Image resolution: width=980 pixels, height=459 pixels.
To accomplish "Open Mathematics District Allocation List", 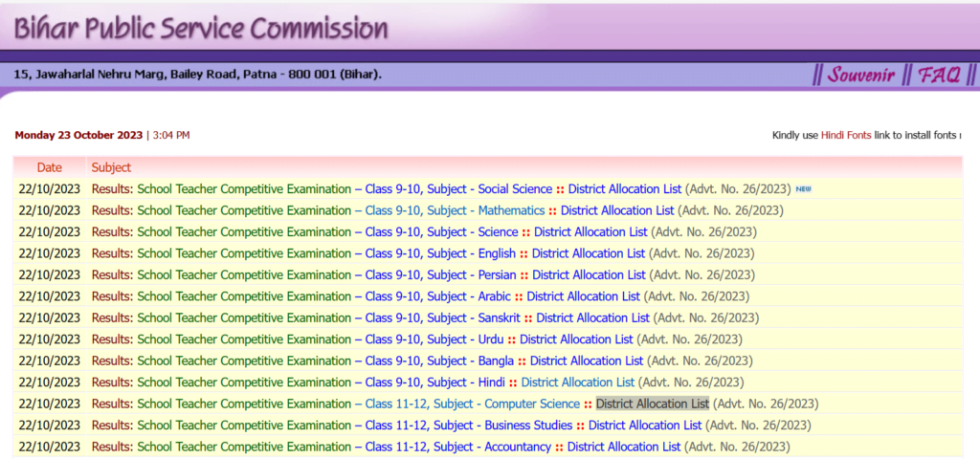I will coord(617,210).
